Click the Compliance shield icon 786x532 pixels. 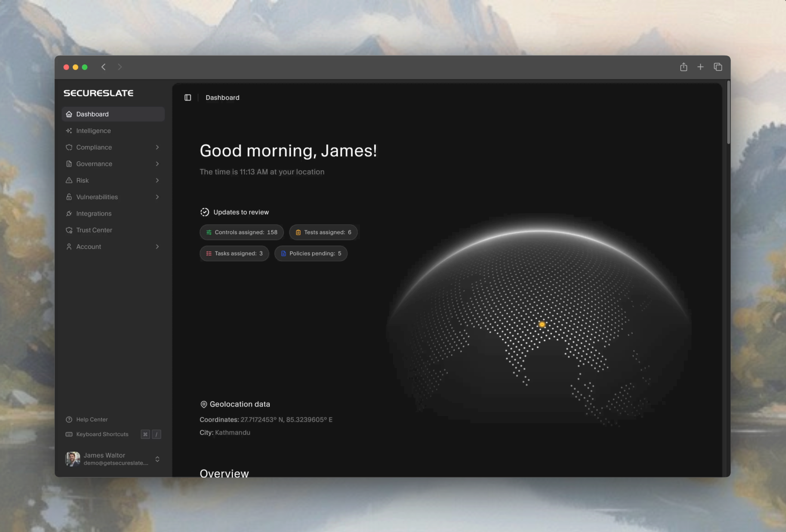point(69,147)
